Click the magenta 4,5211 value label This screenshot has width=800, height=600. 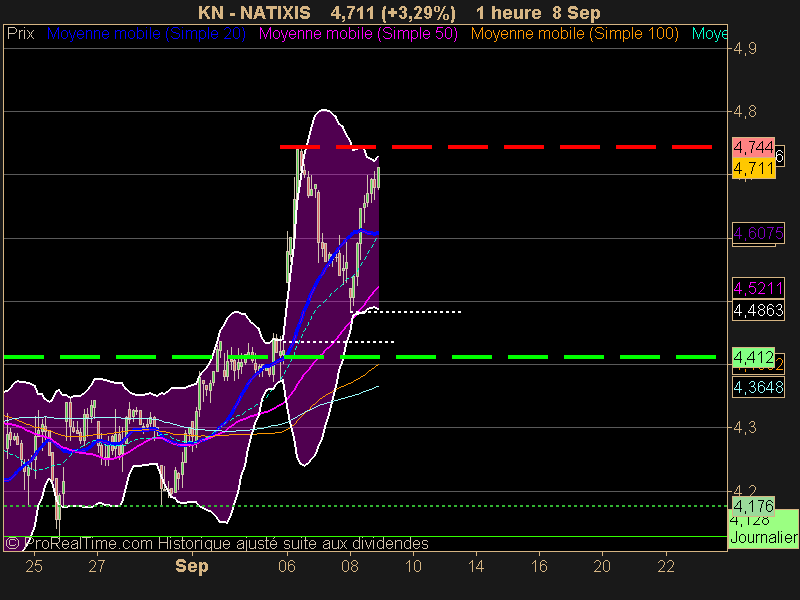click(758, 288)
